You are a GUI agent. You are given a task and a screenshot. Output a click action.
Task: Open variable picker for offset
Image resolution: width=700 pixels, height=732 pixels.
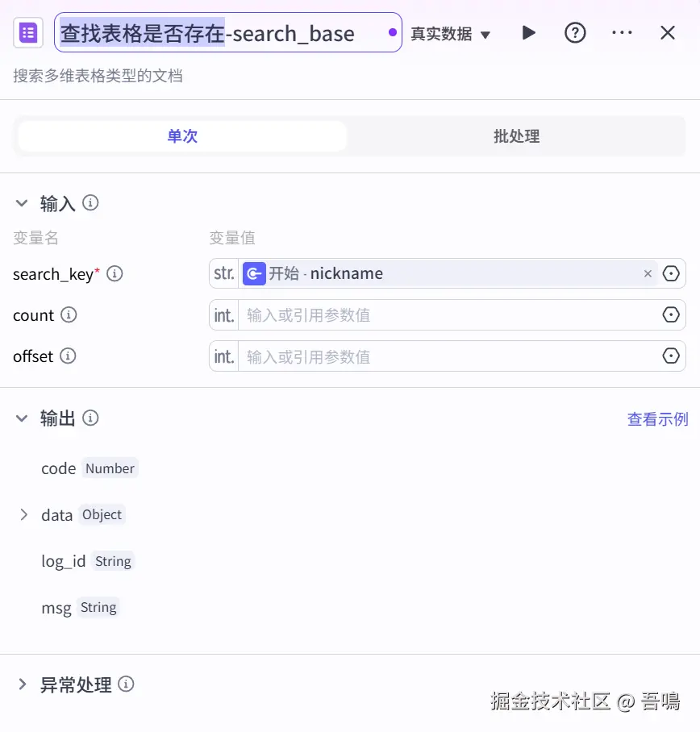(x=671, y=356)
